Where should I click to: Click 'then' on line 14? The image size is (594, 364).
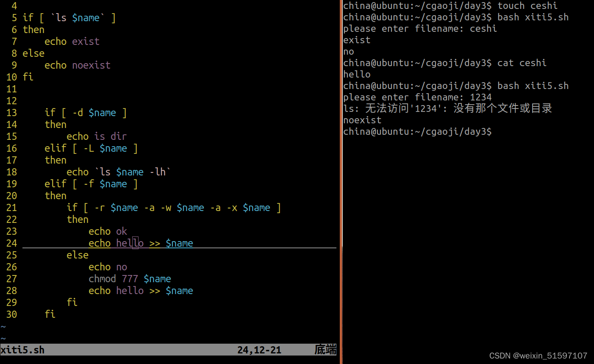click(x=56, y=125)
